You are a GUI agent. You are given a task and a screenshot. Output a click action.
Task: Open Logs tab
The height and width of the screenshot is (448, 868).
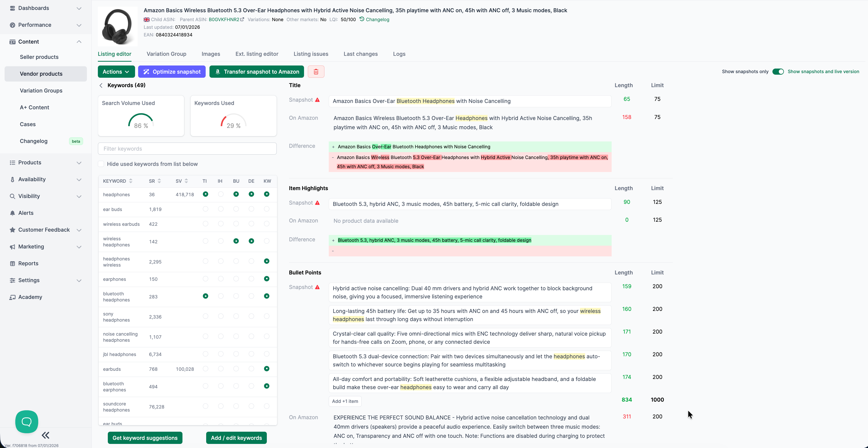[399, 54]
